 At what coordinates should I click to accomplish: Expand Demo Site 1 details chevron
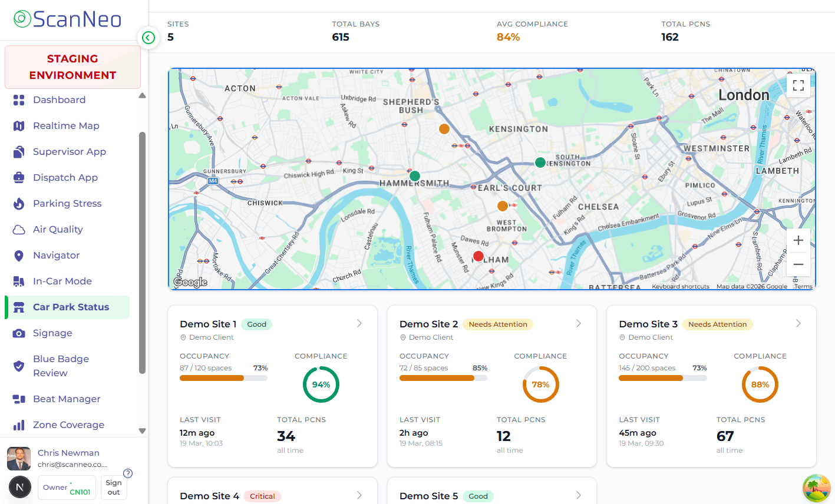[359, 323]
